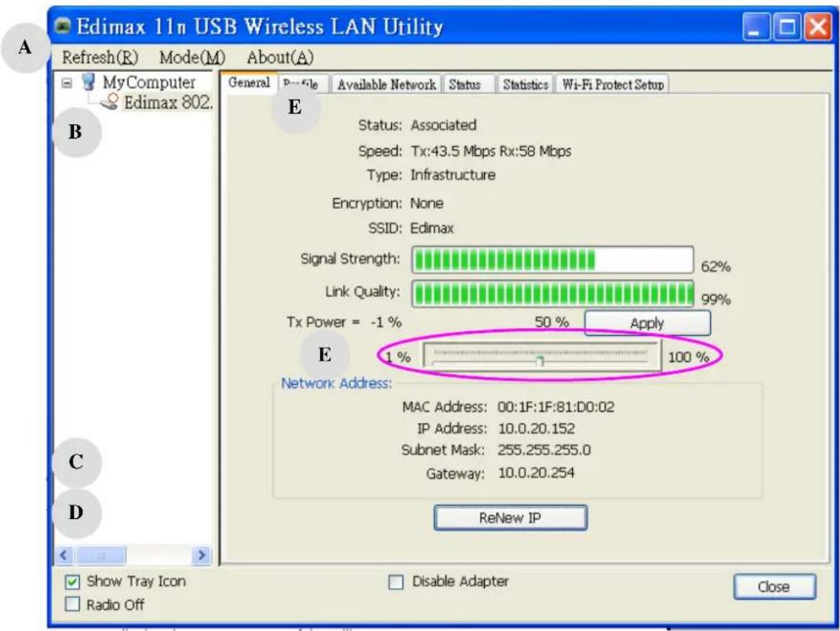Click the tree panel scroll left arrow

[63, 555]
